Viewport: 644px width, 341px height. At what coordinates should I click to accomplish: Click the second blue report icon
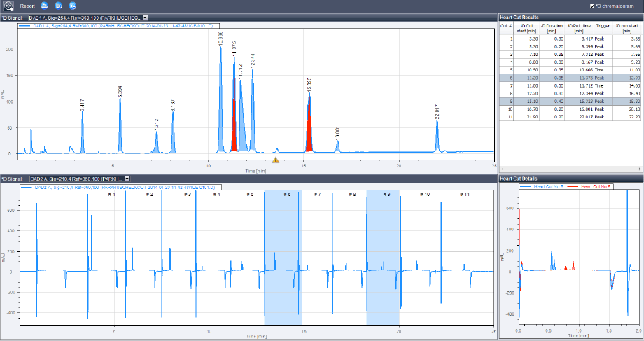(x=58, y=6)
